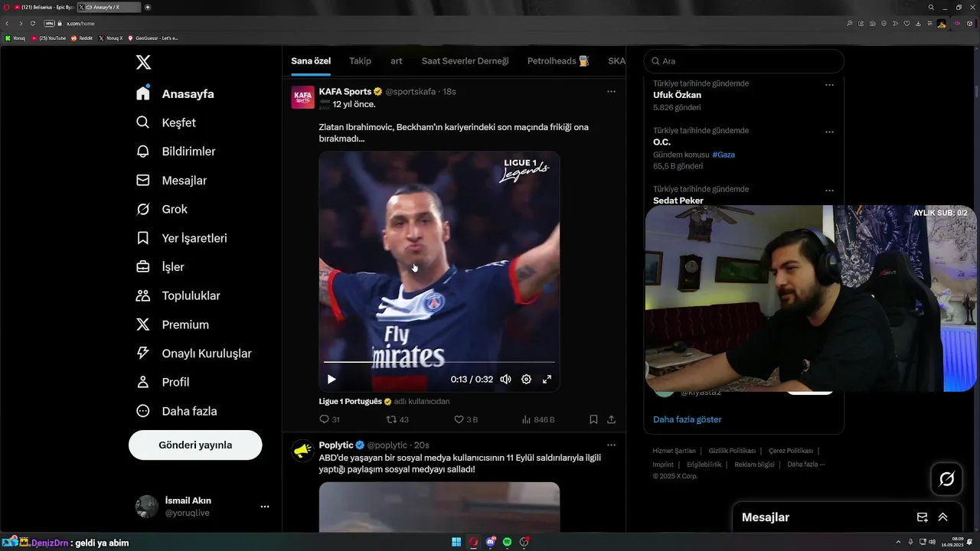Open options for Ufuk Özkan trend
Image resolution: width=980 pixels, height=551 pixels.
click(829, 85)
